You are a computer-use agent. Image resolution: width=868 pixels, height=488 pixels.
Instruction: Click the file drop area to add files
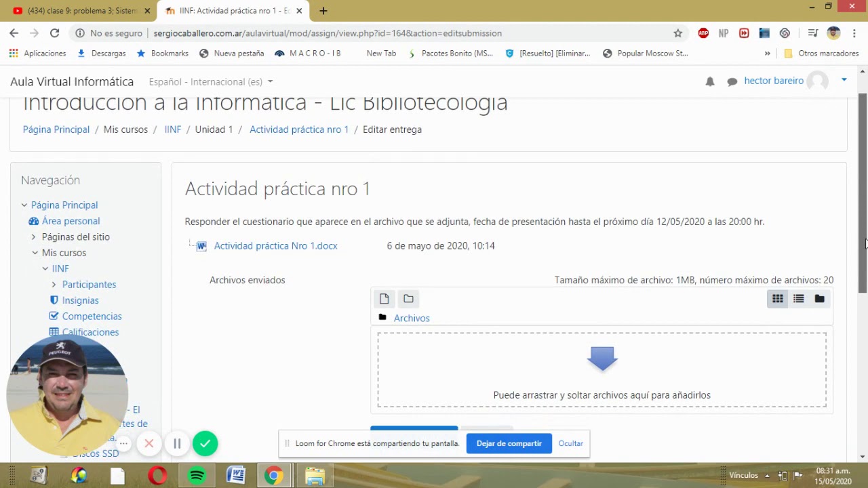point(602,369)
